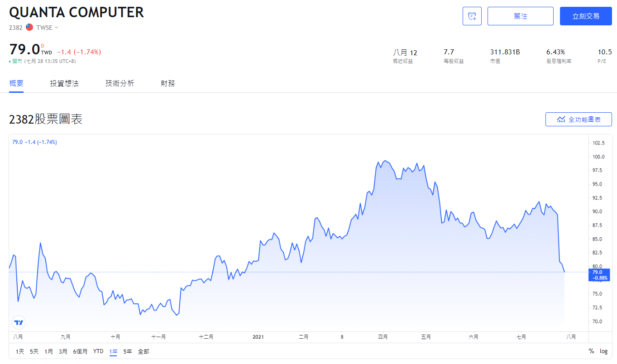Viewport: 617px width, 364px height.
Task: Select the 5年 time range
Action: click(128, 351)
